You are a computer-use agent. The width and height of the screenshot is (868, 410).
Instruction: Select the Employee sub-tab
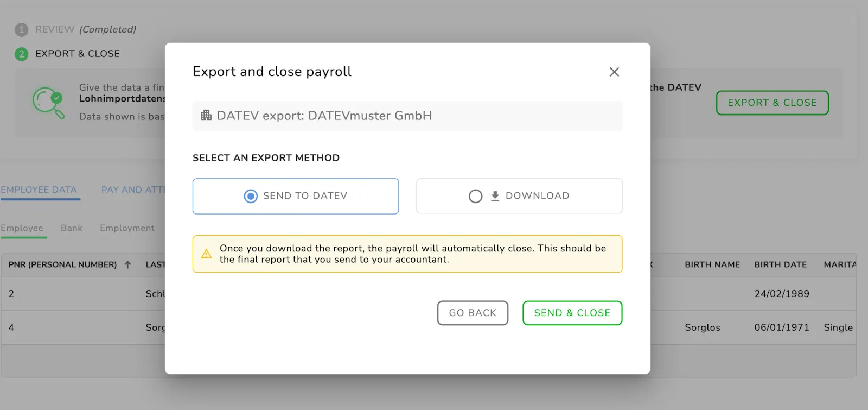point(22,228)
